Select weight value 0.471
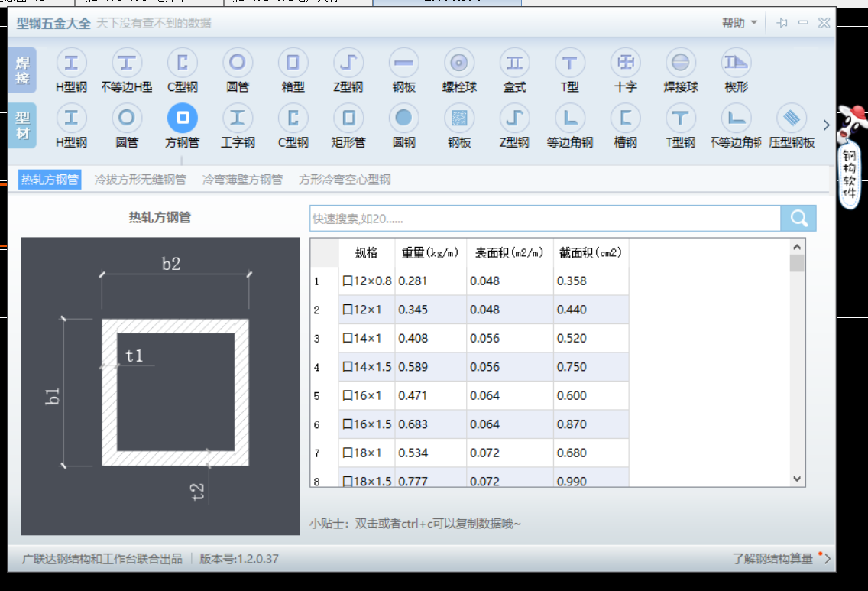The width and height of the screenshot is (868, 591). pos(430,395)
